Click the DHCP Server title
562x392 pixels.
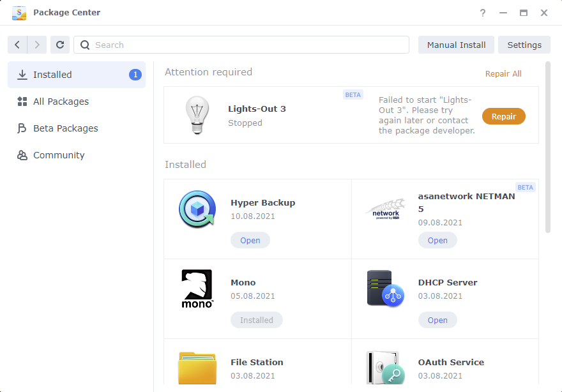click(x=448, y=283)
